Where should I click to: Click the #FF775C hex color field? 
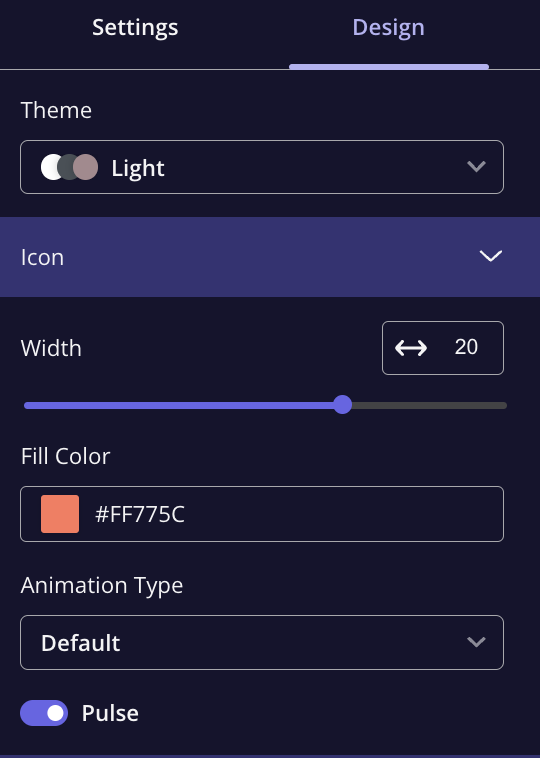tap(262, 514)
